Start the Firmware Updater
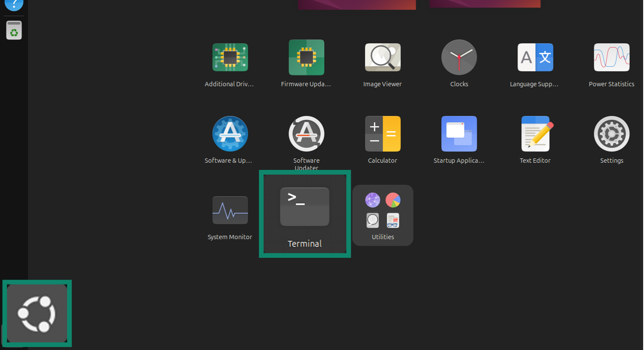 [306, 57]
